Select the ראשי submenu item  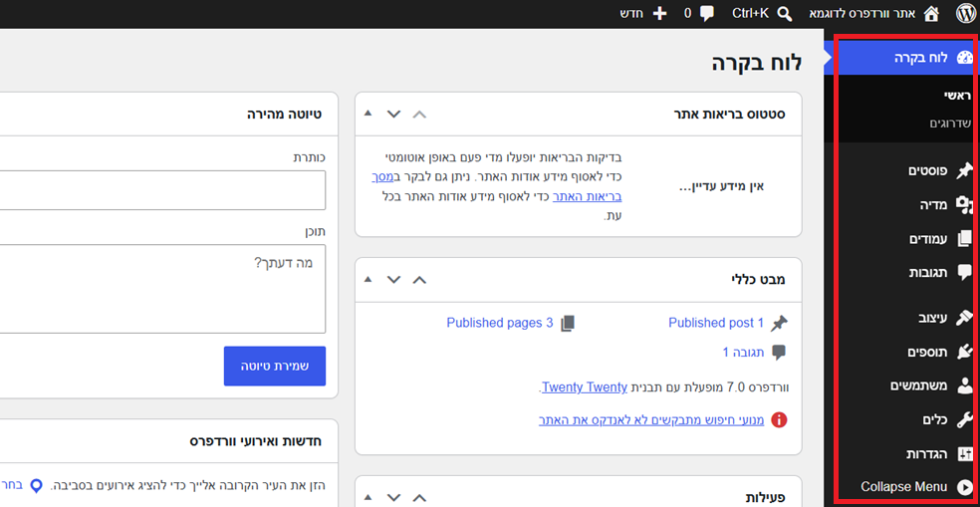pyautogui.click(x=957, y=95)
